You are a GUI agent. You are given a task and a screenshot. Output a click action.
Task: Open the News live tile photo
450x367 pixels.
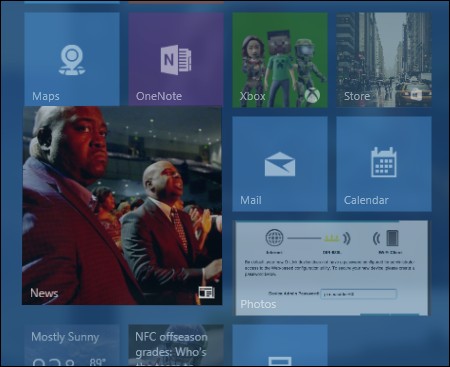click(122, 206)
